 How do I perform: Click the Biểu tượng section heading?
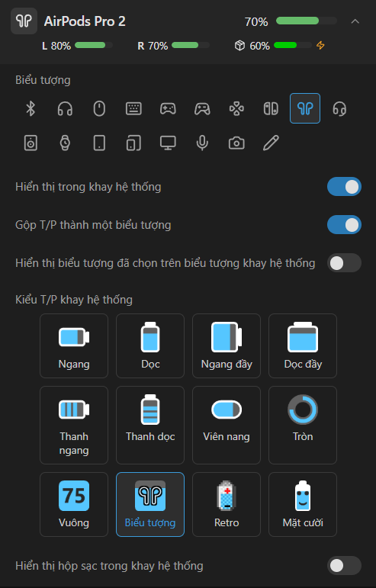tap(43, 80)
